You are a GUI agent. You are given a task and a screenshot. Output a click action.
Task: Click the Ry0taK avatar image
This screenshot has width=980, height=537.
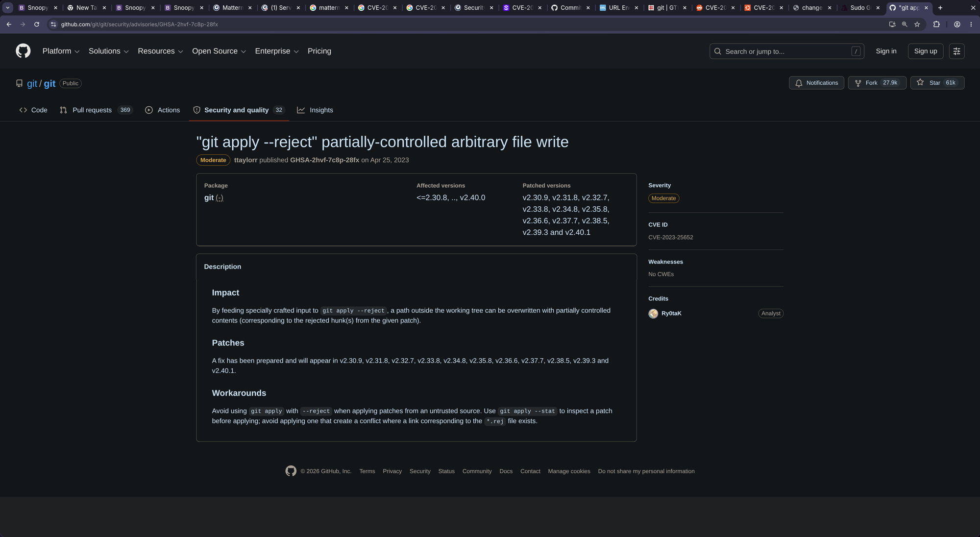click(x=653, y=314)
